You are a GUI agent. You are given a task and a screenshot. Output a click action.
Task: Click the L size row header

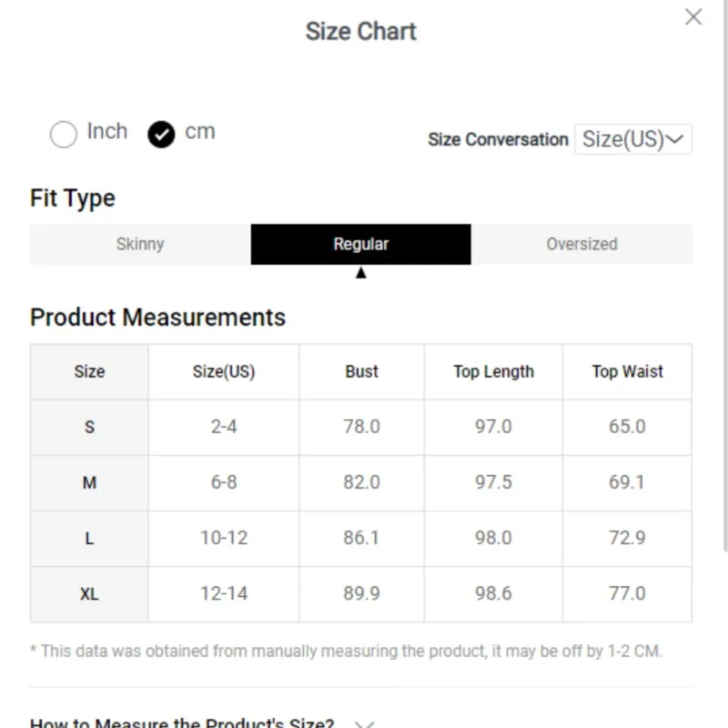(x=89, y=539)
